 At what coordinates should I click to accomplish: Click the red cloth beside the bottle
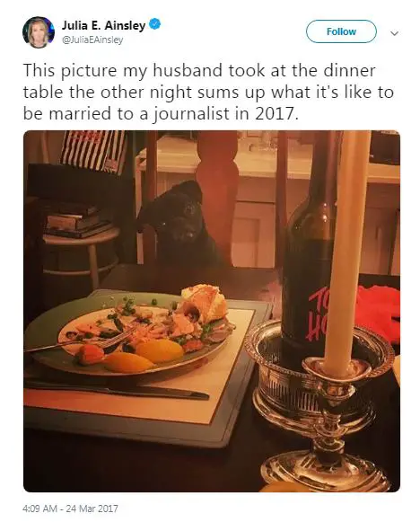(378, 313)
